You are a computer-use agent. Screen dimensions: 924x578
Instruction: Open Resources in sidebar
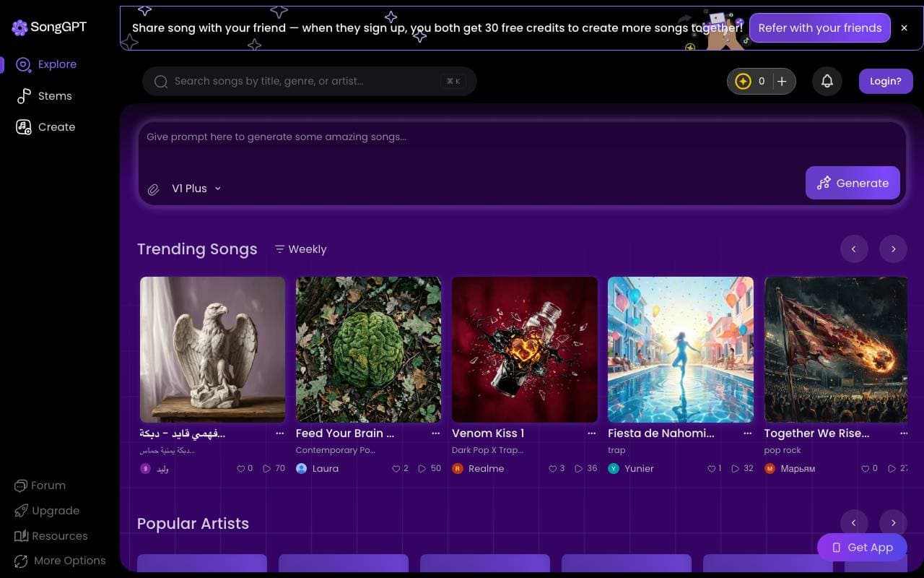click(x=51, y=536)
